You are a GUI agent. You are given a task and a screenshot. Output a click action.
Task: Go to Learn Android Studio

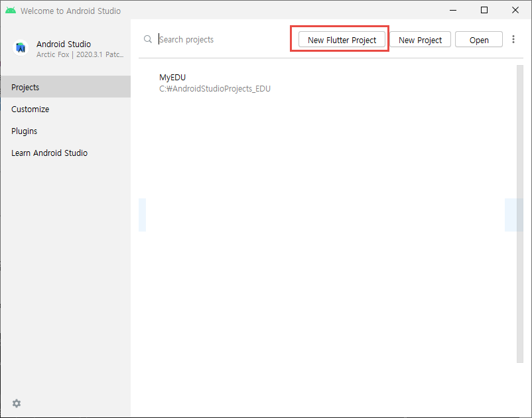coord(66,153)
